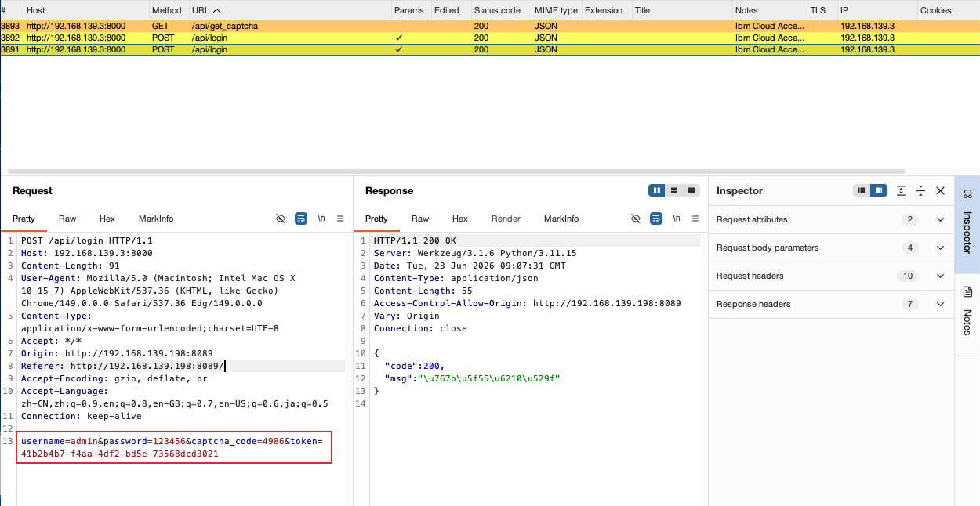Toggle word wrap in the Response panel
Screen dimensions: 980x506
(x=656, y=219)
